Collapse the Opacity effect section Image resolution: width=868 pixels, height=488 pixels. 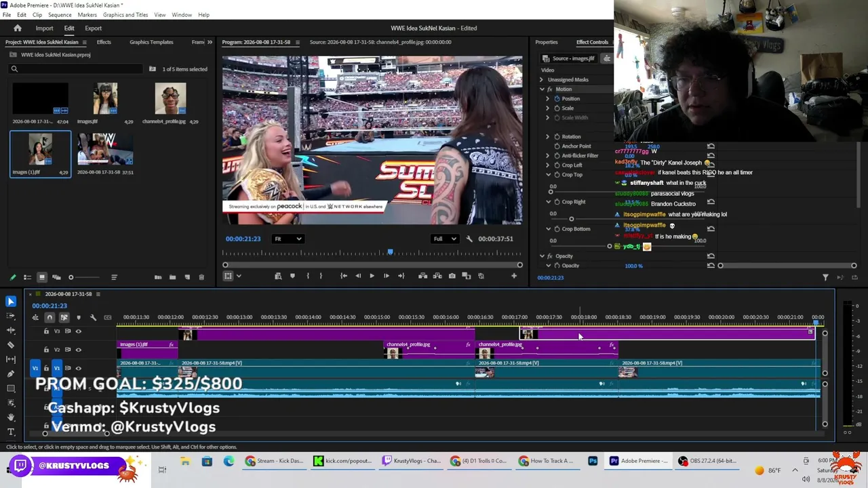pyautogui.click(x=541, y=256)
